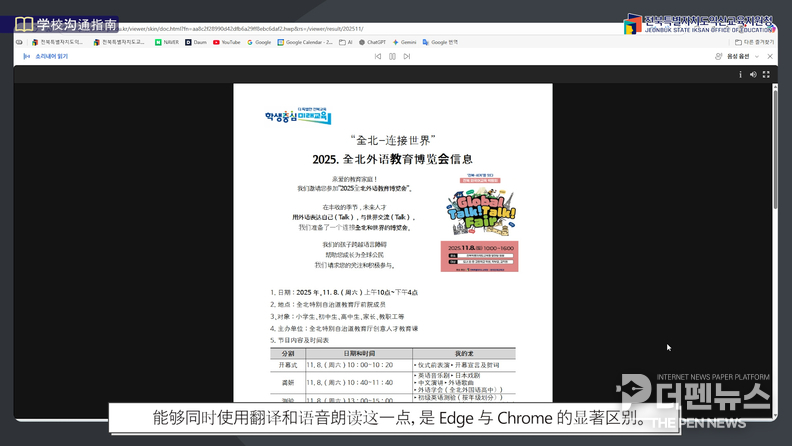792x446 pixels.
Task: Enter fullscreen mode in document viewer
Action: tap(767, 74)
